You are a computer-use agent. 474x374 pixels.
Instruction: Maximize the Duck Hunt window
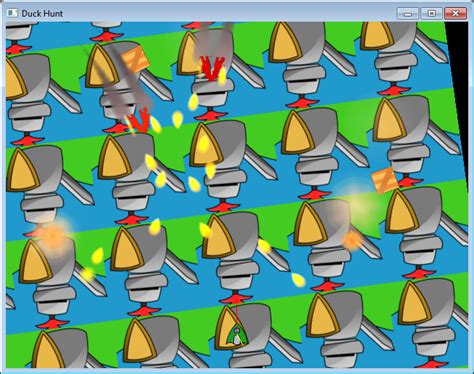click(x=431, y=14)
